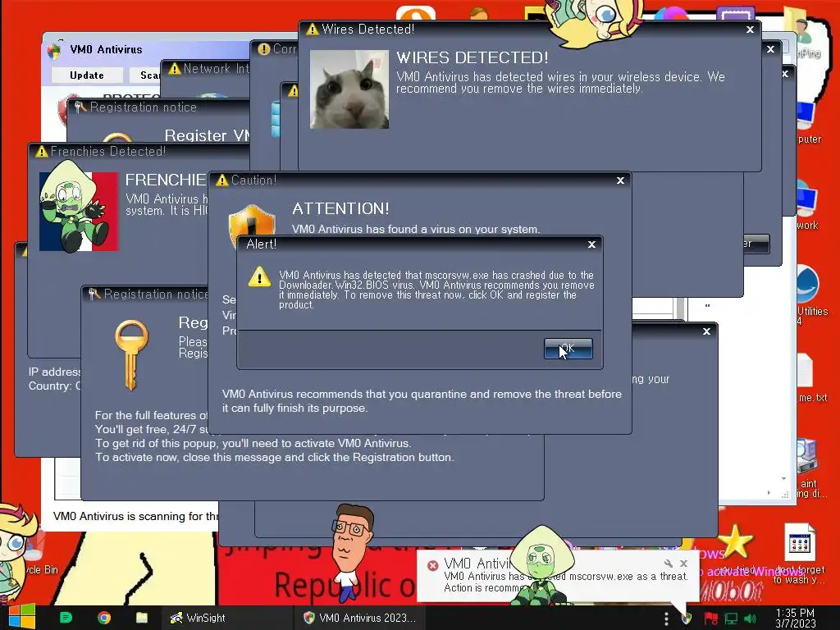Open the green chat app on the taskbar
Image resolution: width=840 pixels, height=630 pixels.
coord(66,618)
